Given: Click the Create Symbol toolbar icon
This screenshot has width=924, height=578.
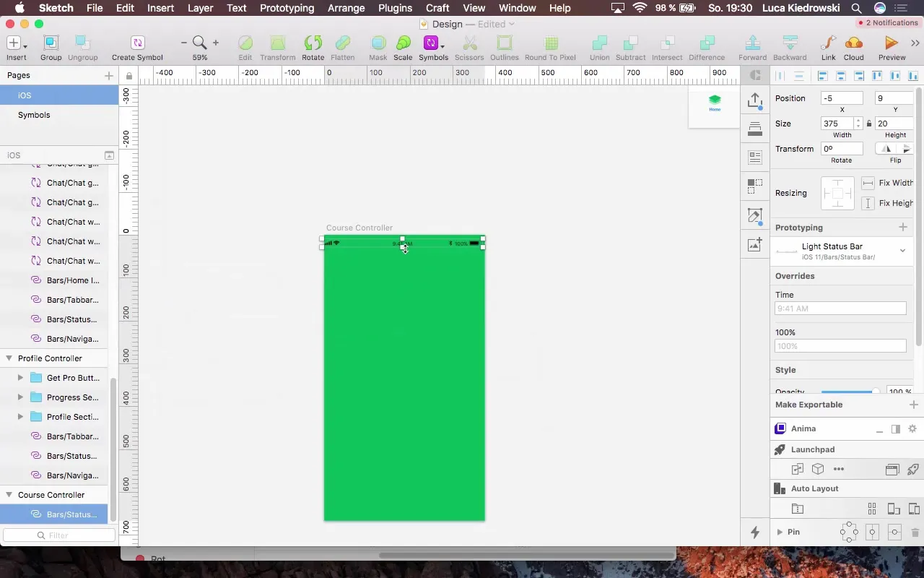Looking at the screenshot, I should 137,43.
